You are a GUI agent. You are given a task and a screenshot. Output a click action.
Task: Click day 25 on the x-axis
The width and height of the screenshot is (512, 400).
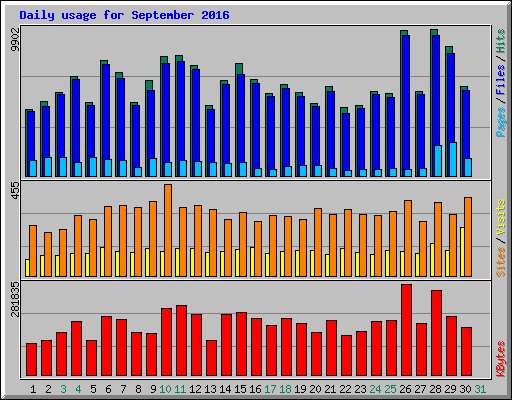tap(390, 389)
